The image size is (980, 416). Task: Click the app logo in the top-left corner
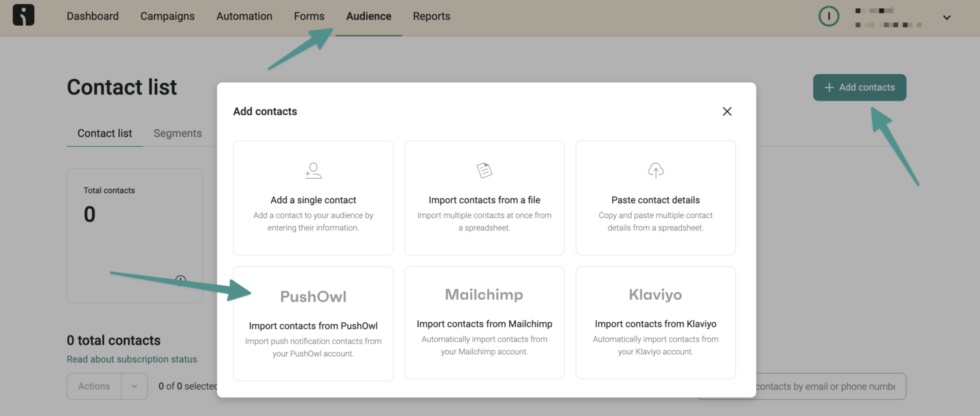click(23, 16)
